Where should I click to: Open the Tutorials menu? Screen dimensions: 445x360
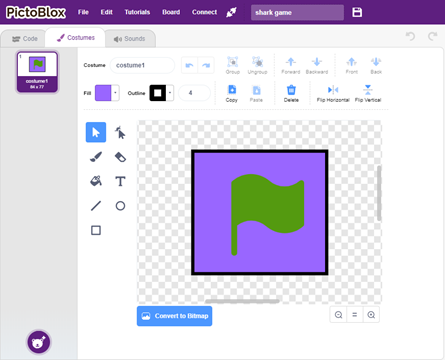(x=137, y=12)
